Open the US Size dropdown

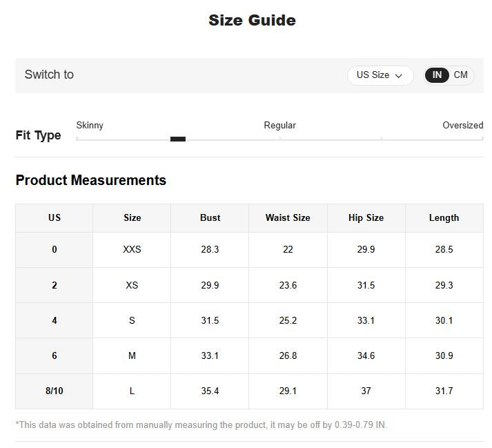379,75
